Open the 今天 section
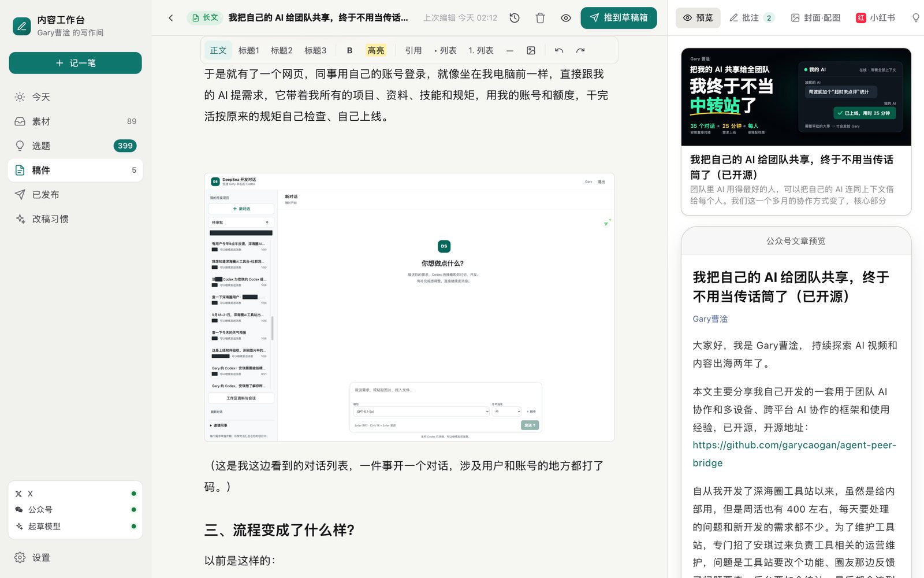Screen dimensions: 924x578 (75, 97)
